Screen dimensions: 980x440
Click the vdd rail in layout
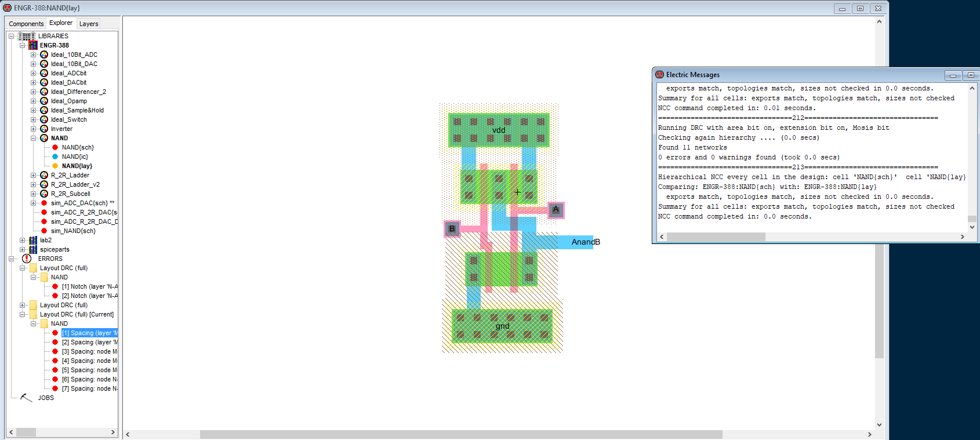tap(499, 130)
